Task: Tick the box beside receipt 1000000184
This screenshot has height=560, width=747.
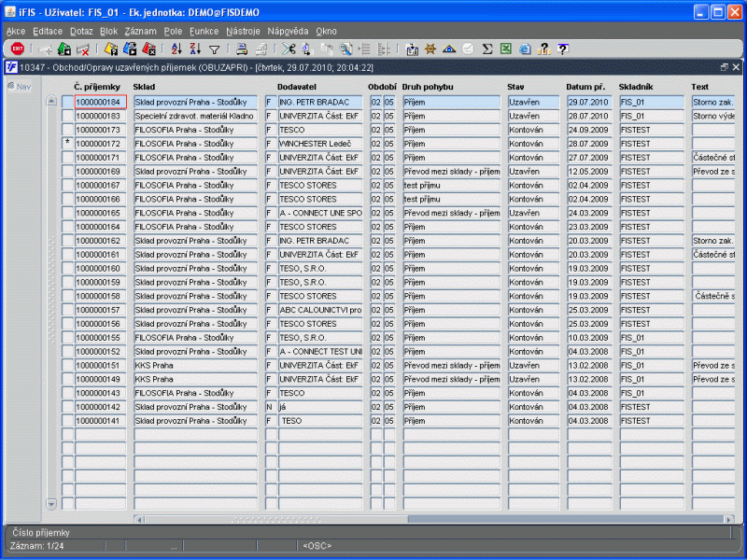Action: tap(67, 102)
